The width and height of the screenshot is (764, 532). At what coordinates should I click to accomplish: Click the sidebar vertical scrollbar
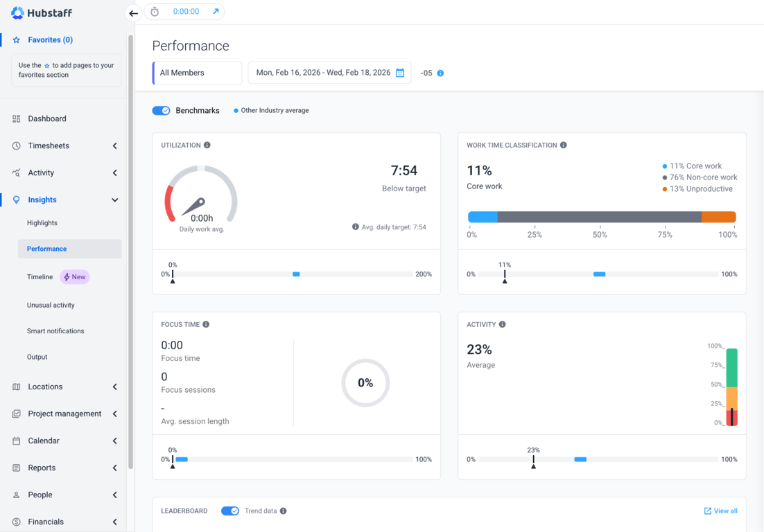click(130, 251)
